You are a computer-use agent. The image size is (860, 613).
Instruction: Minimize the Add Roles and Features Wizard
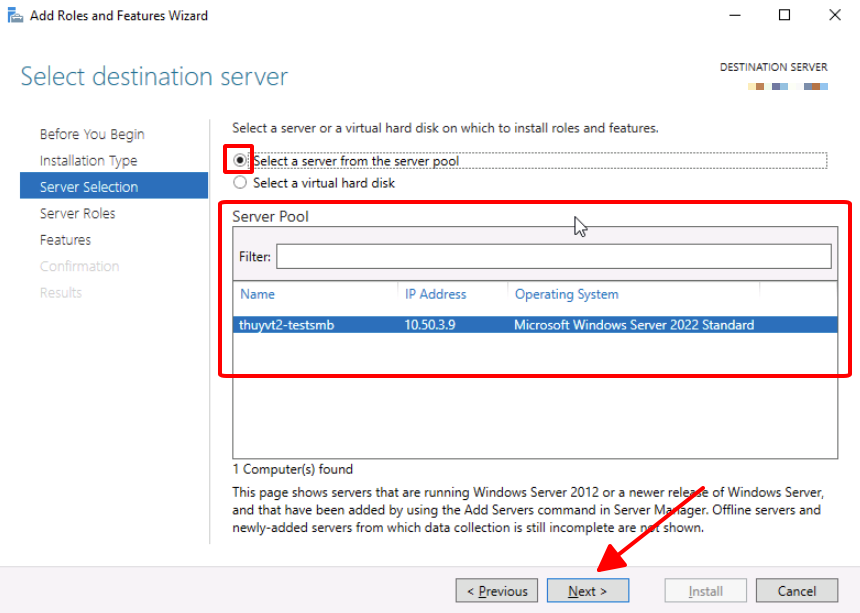734,15
